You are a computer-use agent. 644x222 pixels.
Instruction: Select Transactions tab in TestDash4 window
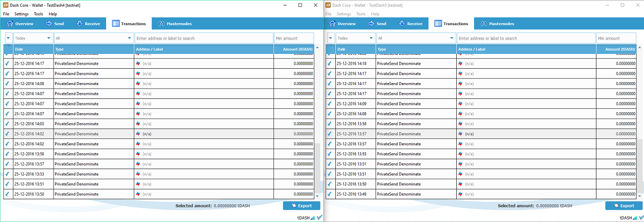[129, 24]
